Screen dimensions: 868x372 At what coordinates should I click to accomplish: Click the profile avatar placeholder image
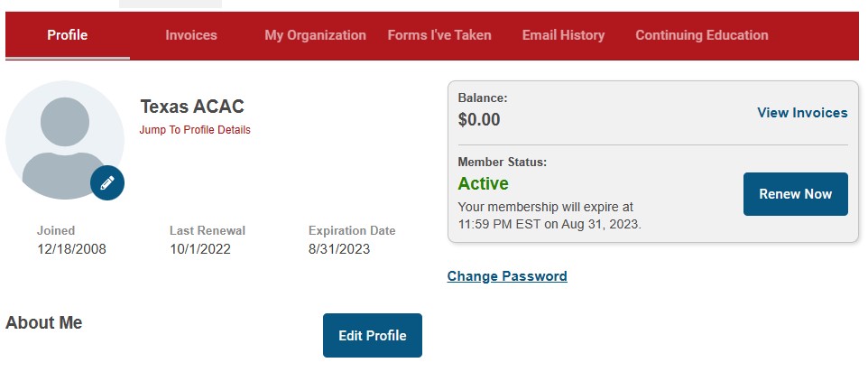(63, 137)
